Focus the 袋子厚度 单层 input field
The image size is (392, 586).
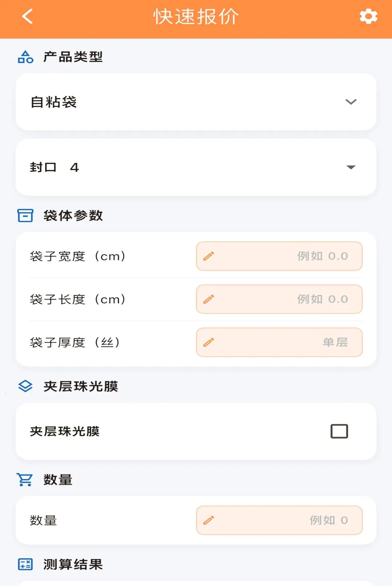pyautogui.click(x=279, y=342)
